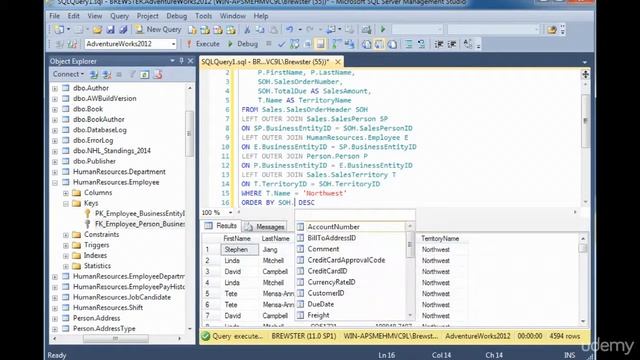
Task: Click the Decrease Indent icon
Action: [x=439, y=44]
